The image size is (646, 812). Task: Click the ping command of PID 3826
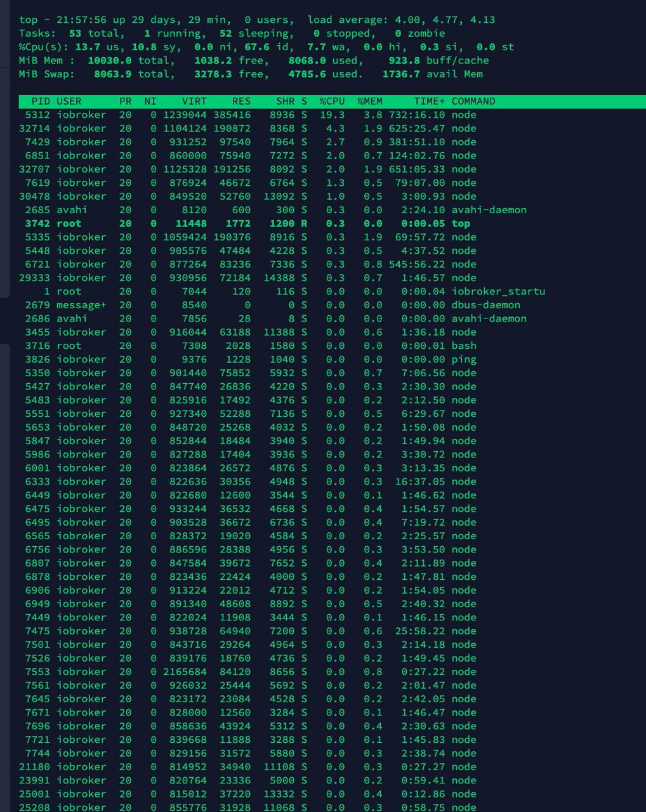pyautogui.click(x=464, y=359)
